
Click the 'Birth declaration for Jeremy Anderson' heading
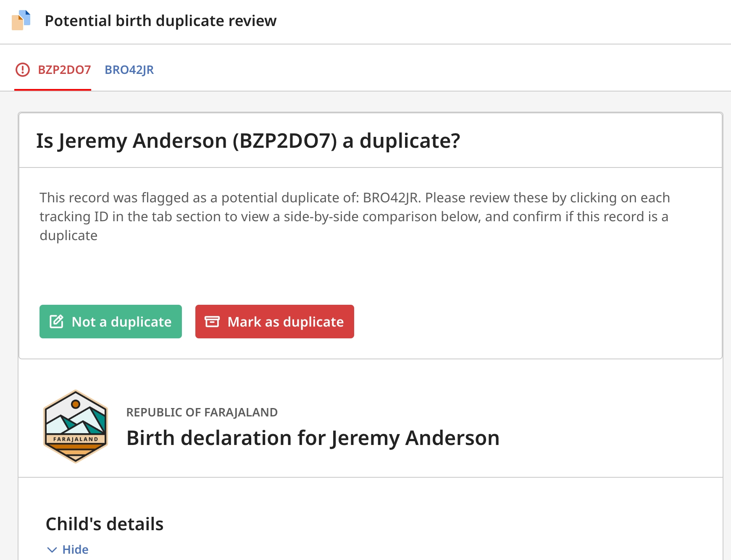(313, 438)
